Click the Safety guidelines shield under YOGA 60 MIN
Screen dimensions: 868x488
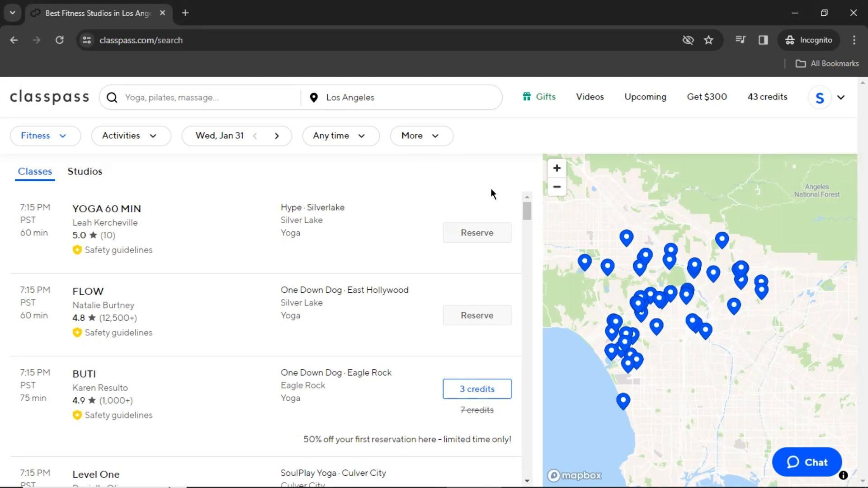(77, 250)
